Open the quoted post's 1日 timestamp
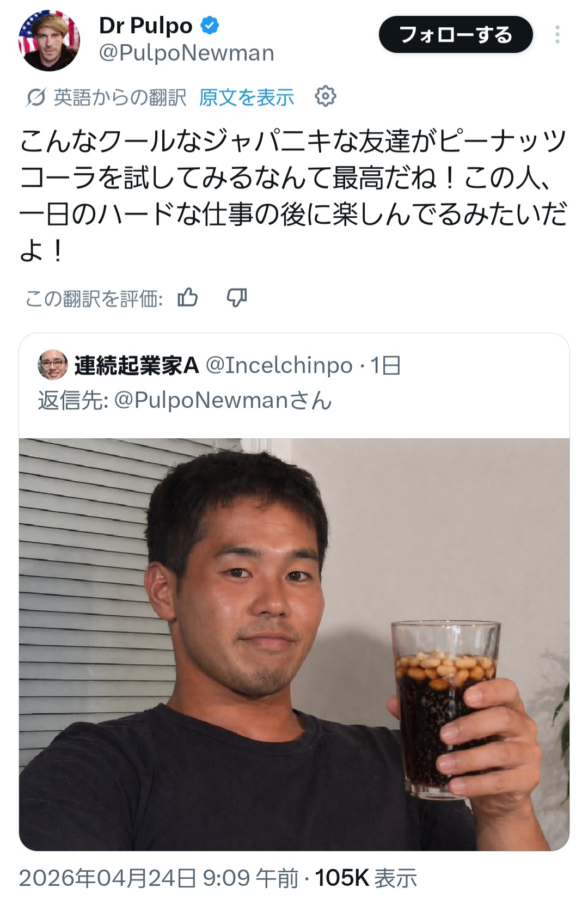Image resolution: width=588 pixels, height=906 pixels. [x=385, y=365]
